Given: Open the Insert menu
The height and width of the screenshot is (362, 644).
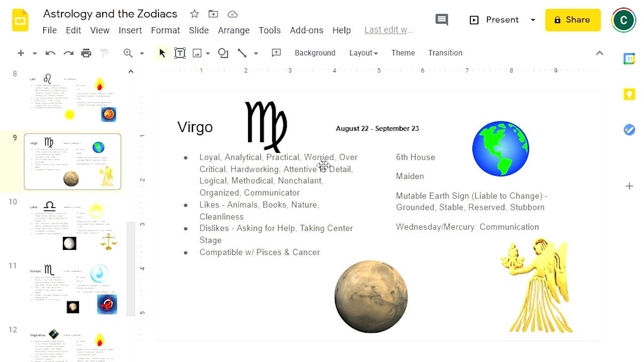Looking at the screenshot, I should pos(130,30).
